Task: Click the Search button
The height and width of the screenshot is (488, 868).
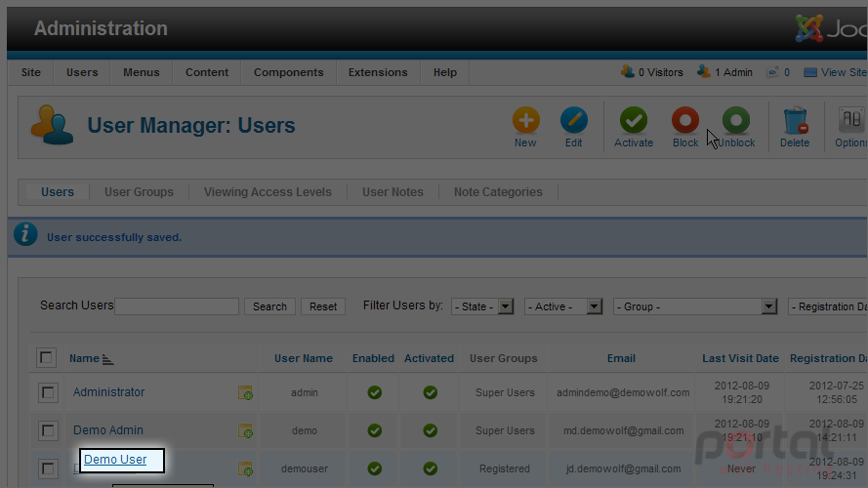Action: [269, 306]
